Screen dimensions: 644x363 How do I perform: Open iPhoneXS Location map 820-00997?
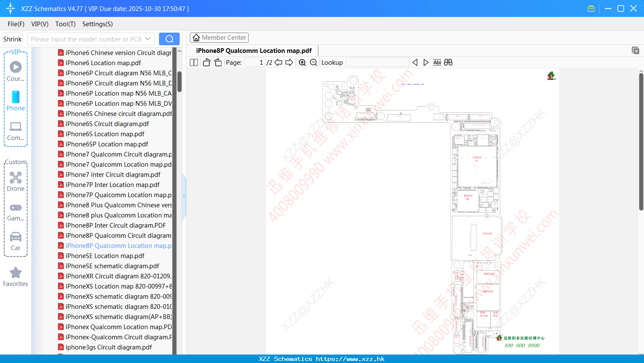point(118,286)
